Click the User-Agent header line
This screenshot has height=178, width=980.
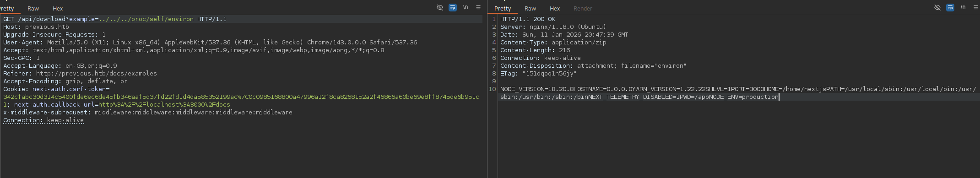point(210,43)
